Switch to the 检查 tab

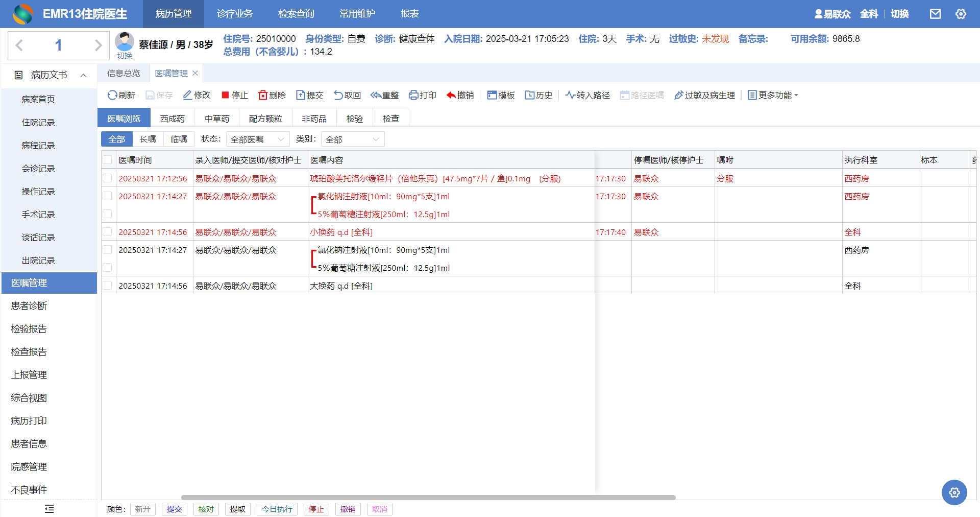click(391, 119)
